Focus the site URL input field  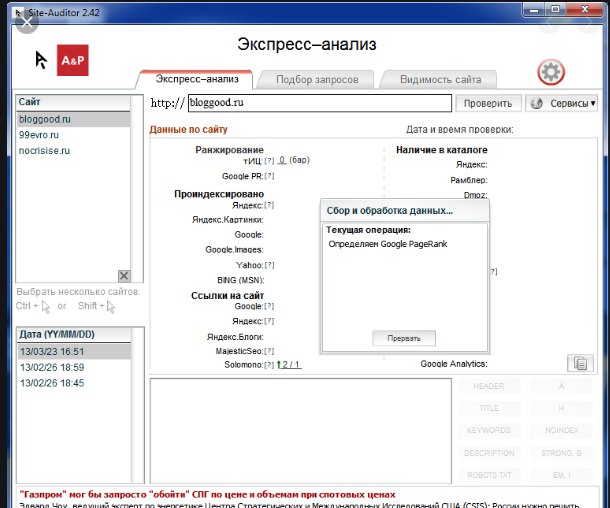[320, 103]
